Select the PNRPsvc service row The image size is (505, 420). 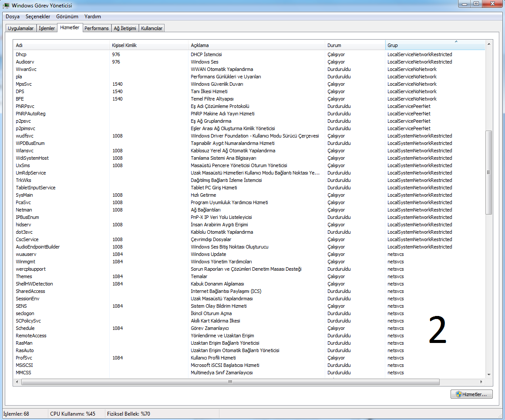[249, 106]
